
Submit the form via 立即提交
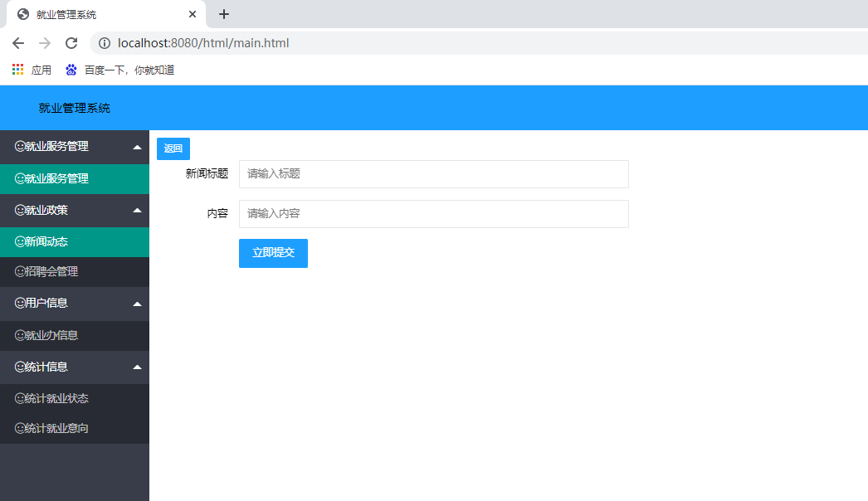click(x=273, y=253)
